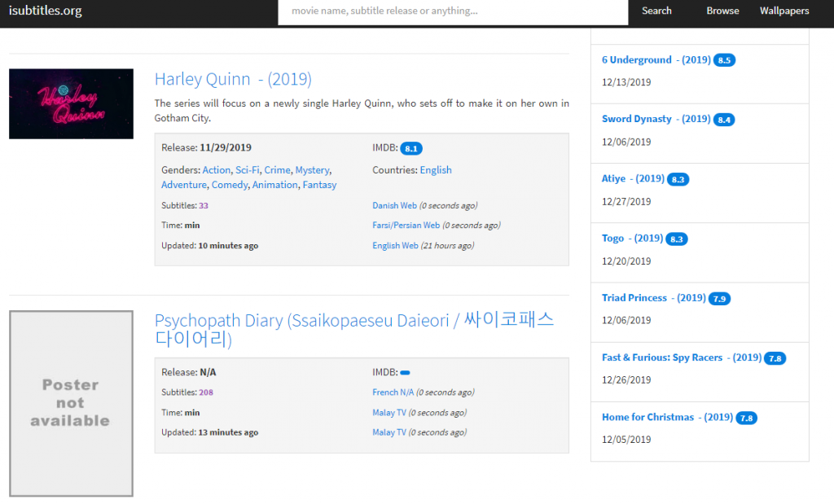Open the Harley Quinn (2019) title link

233,79
